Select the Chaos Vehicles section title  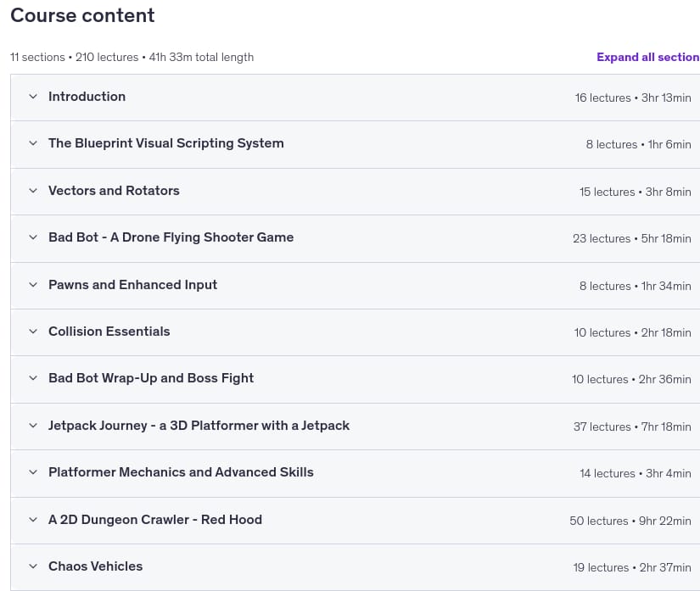[x=96, y=566]
